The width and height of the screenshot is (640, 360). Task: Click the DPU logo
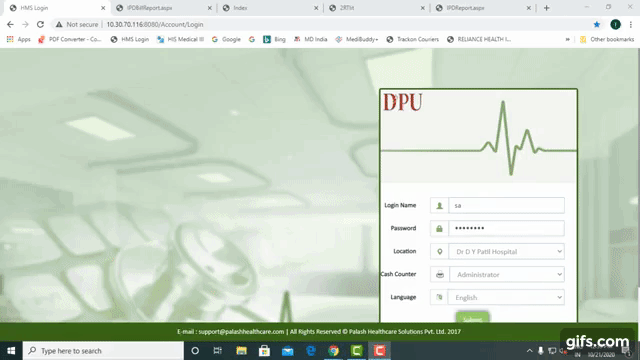click(402, 102)
